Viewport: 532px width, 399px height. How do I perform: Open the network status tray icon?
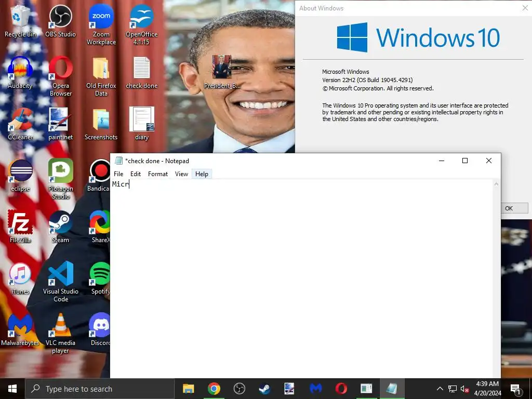453,389
